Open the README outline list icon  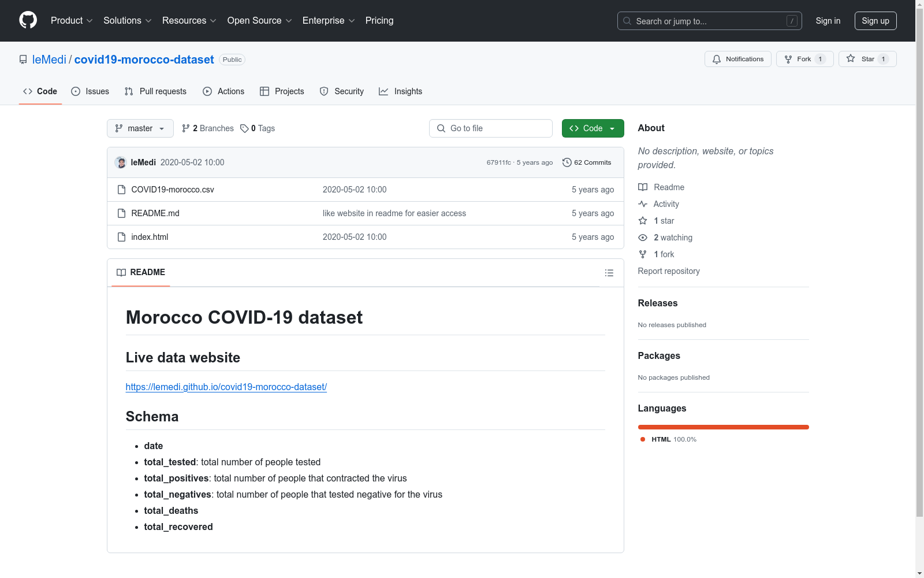pos(609,273)
